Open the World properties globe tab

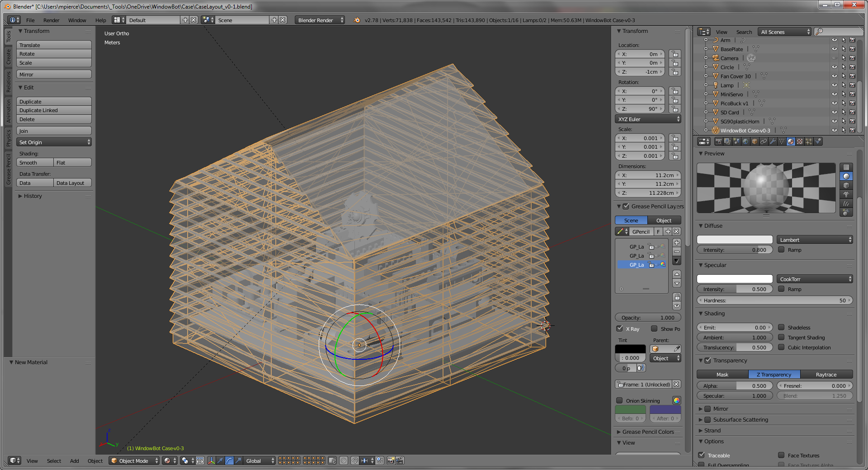click(x=745, y=141)
